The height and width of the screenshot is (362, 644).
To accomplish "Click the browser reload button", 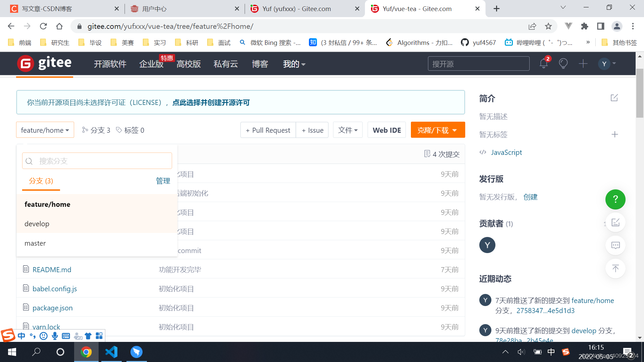I will [43, 26].
